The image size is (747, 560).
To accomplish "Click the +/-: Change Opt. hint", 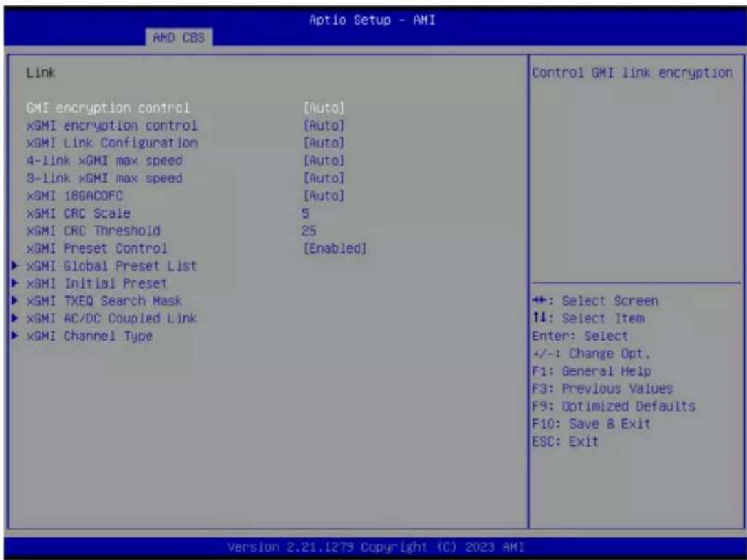I will coord(591,354).
